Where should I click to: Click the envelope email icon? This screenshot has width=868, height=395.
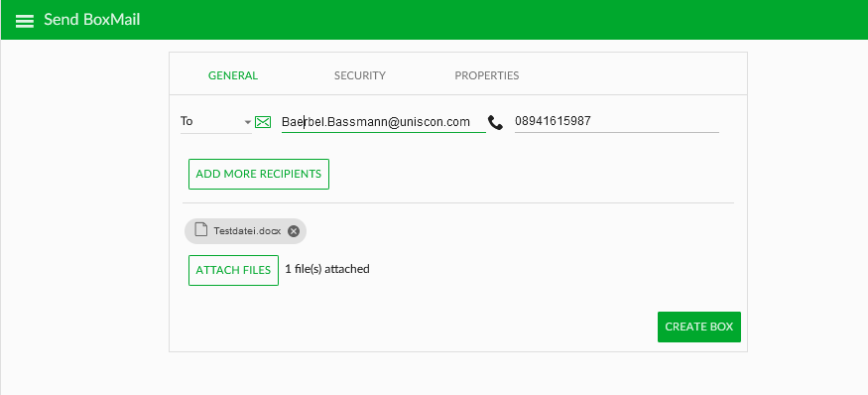[263, 122]
